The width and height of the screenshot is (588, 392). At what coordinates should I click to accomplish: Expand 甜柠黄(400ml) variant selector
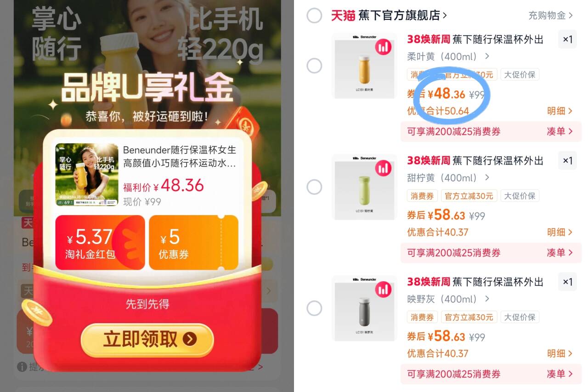(448, 178)
